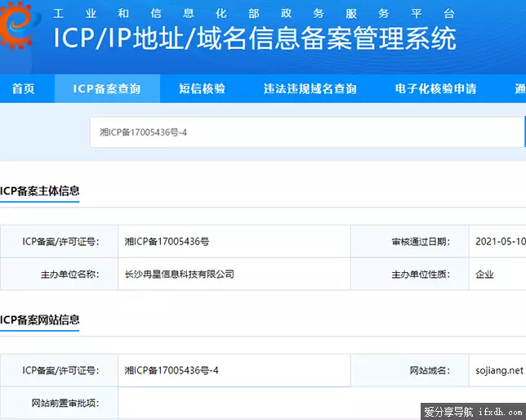
Task: Select the ICP备案主体信息 section heading
Action: pyautogui.click(x=40, y=191)
